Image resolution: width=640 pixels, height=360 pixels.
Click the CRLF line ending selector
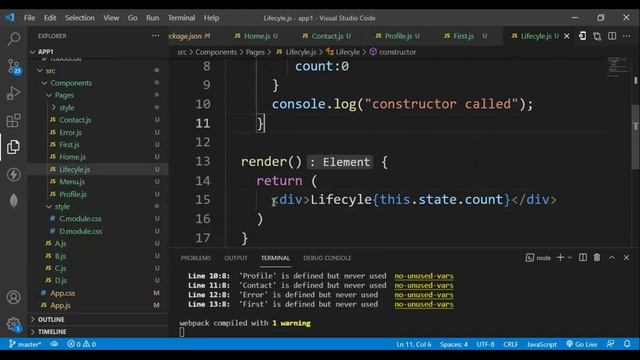(511, 344)
